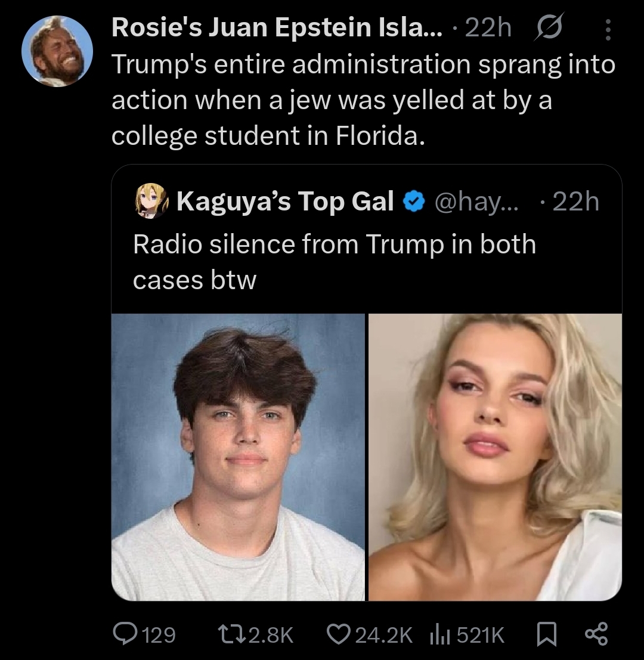Tap the share icon
Screen dimensions: 644x660
[595, 634]
